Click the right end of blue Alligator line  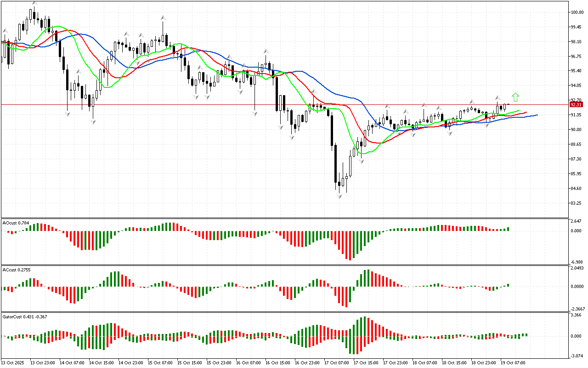click(x=537, y=115)
